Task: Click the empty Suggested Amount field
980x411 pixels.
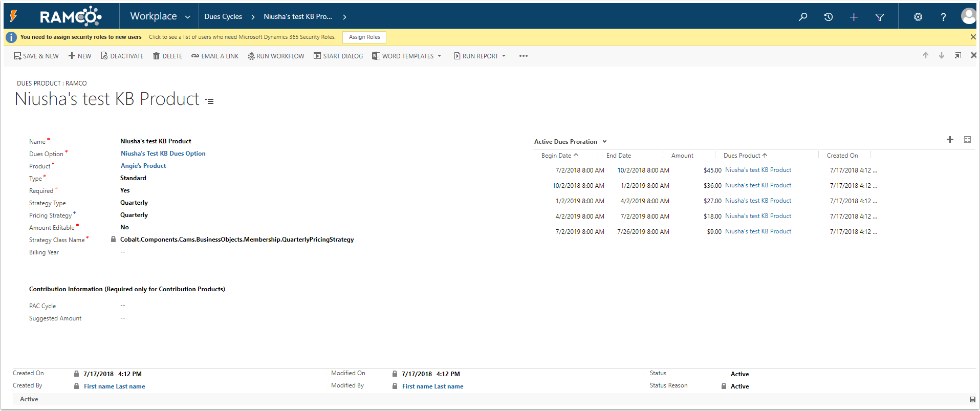Action: pos(123,318)
